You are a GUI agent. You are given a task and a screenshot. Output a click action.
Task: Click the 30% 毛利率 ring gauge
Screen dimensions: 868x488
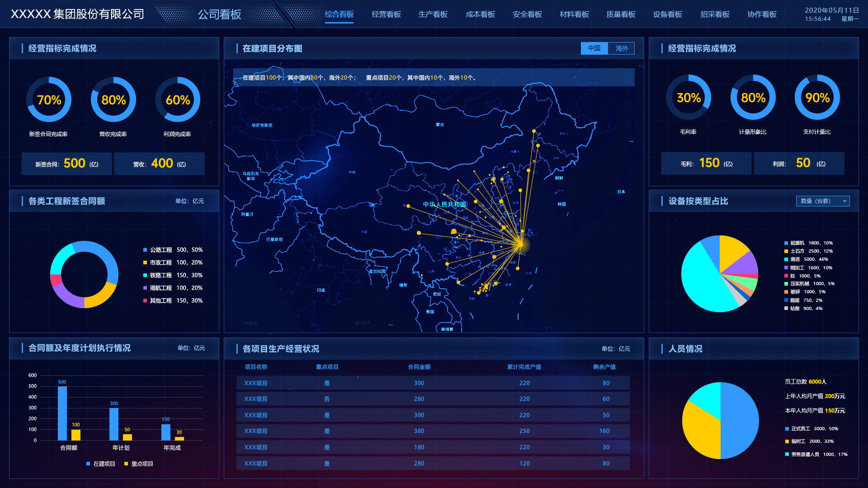688,98
